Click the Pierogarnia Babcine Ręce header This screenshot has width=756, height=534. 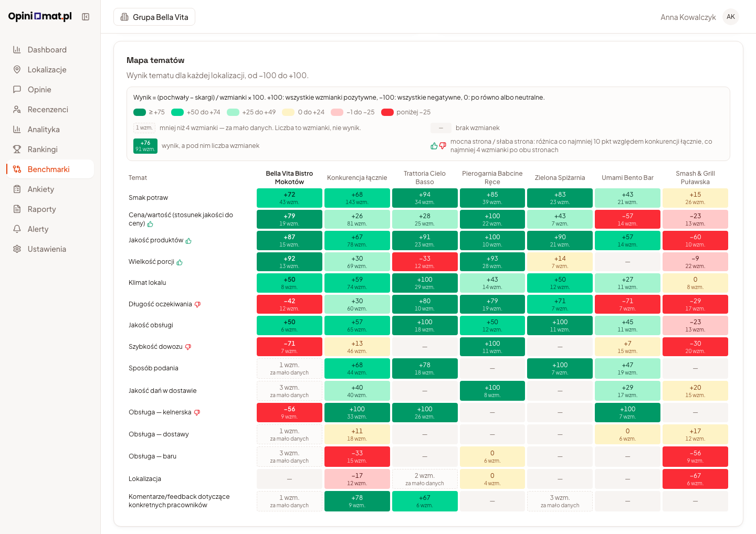tap(492, 177)
